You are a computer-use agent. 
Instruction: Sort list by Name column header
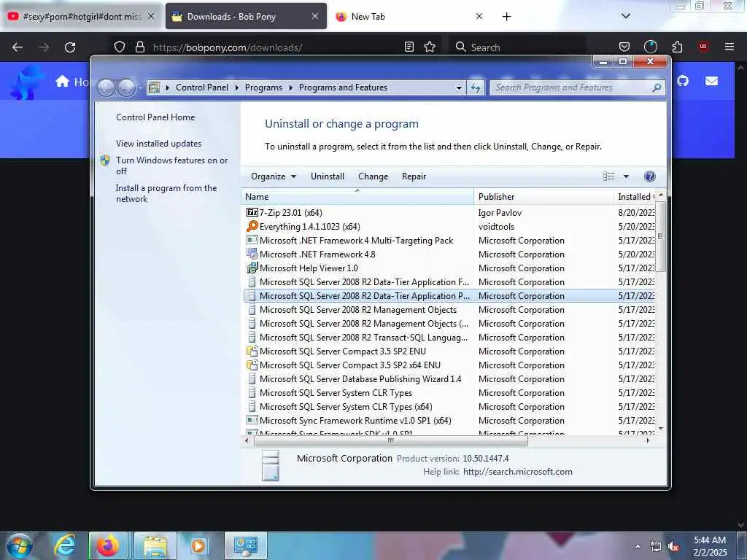coord(357,197)
